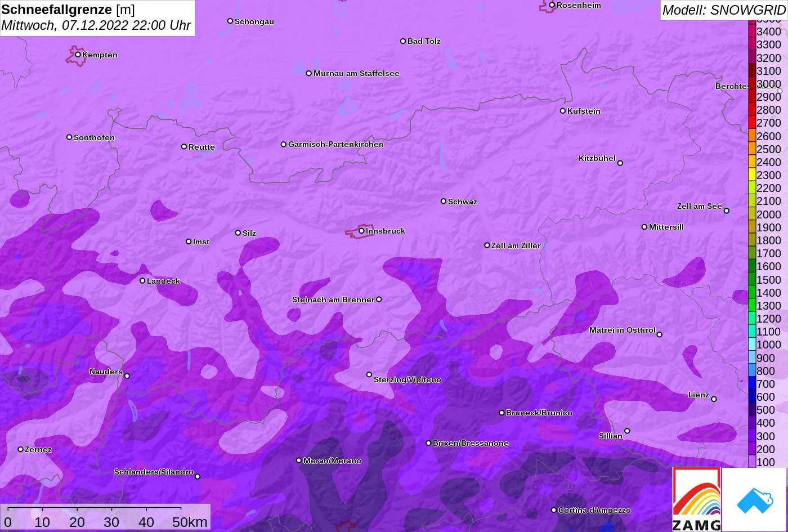Image resolution: width=788 pixels, height=532 pixels.
Task: Click the Brixen/Bressanone city dot
Action: tap(428, 443)
